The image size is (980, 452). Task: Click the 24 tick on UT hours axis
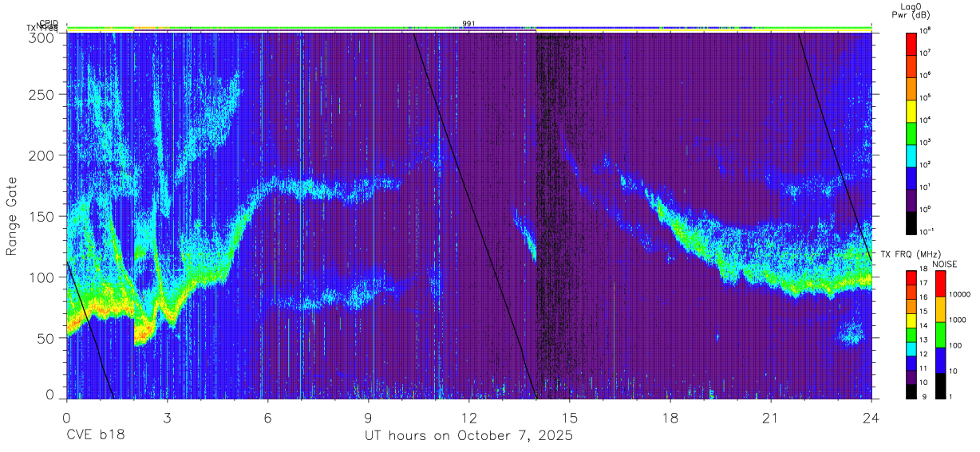click(871, 418)
